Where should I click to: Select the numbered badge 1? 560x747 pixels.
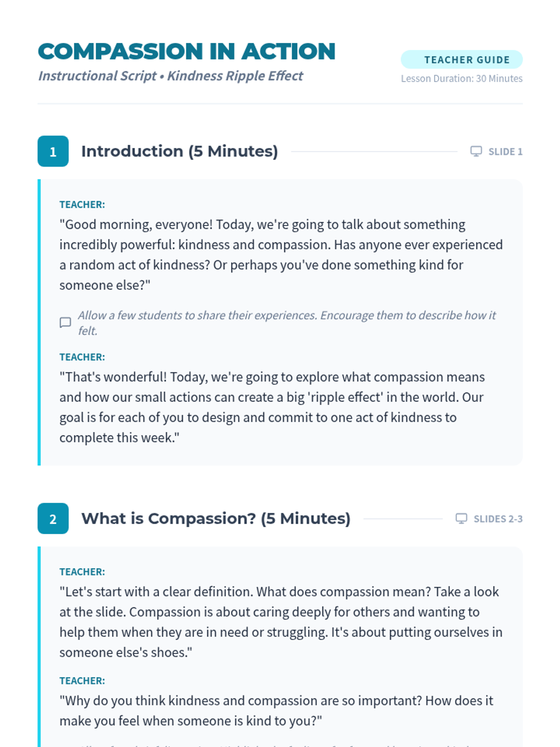[x=53, y=151]
